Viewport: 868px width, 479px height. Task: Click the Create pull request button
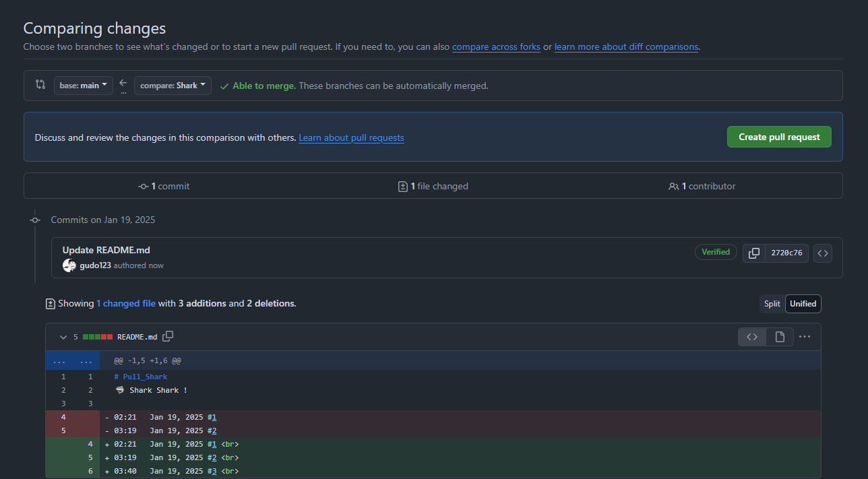(779, 137)
